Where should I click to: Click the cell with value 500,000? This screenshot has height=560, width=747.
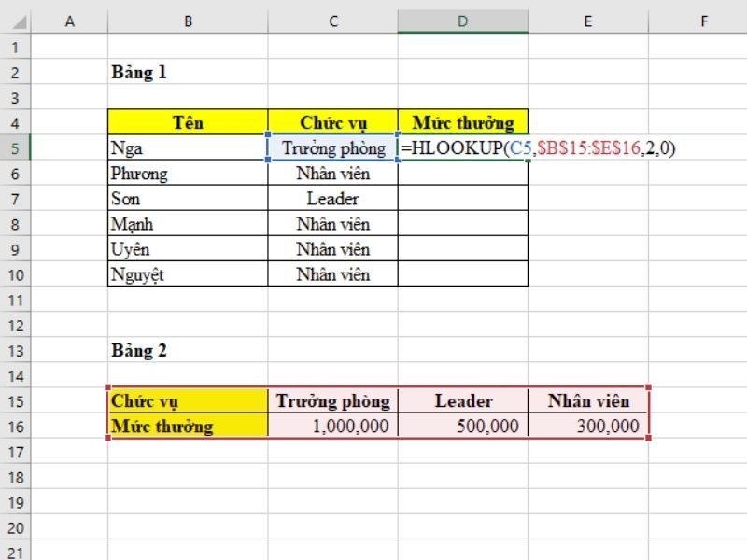pos(462,427)
